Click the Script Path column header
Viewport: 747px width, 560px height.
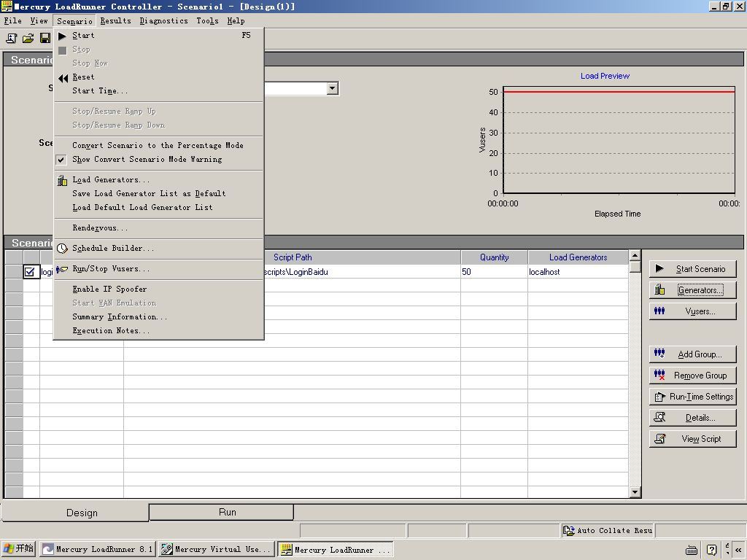point(292,257)
